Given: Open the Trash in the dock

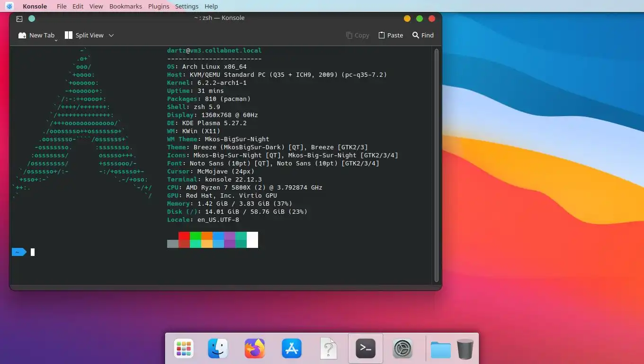Looking at the screenshot, I should click(465, 349).
